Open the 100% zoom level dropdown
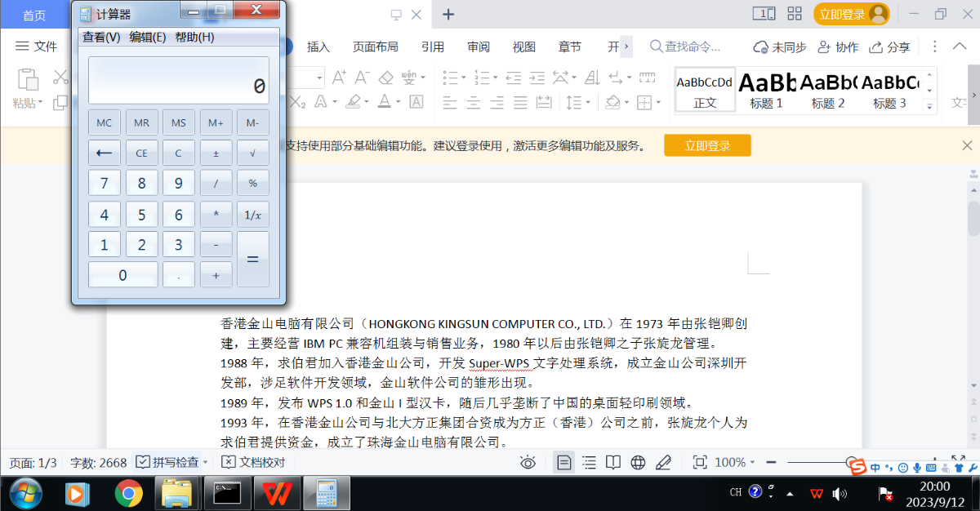Screen dimensions: 980x511 coord(735,462)
